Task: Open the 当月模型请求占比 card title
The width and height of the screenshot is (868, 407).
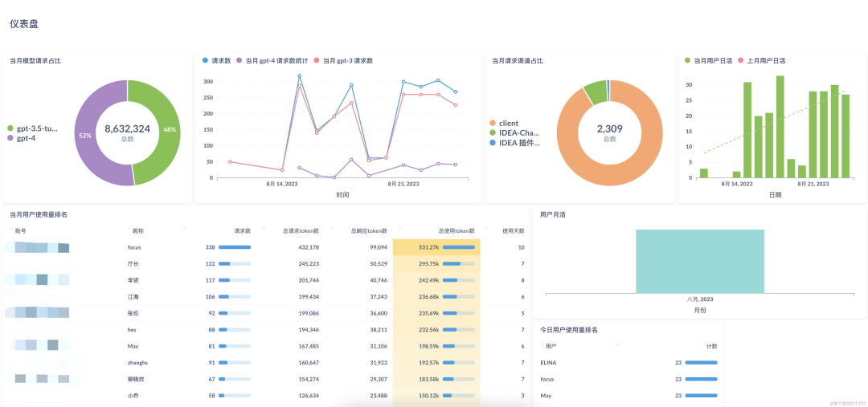Action: point(35,61)
